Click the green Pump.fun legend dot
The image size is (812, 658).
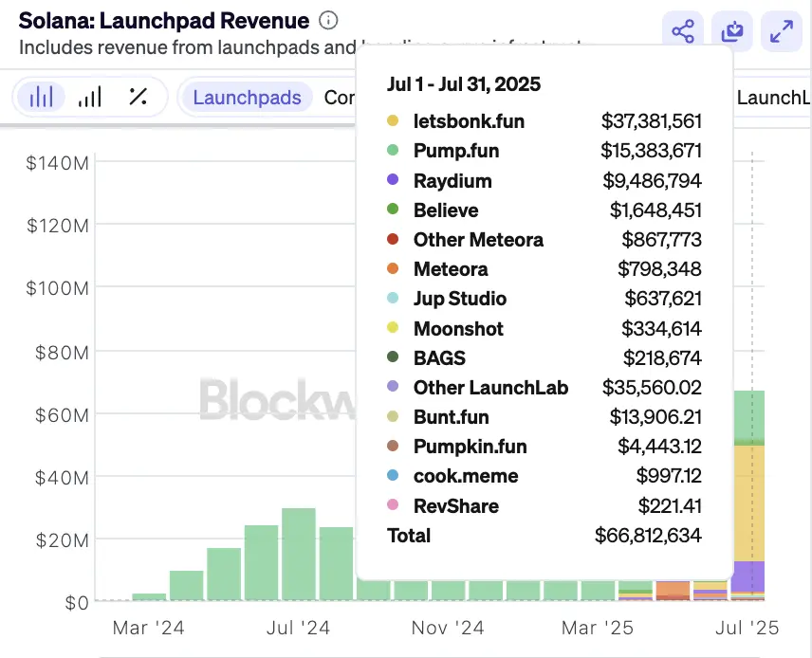(394, 151)
